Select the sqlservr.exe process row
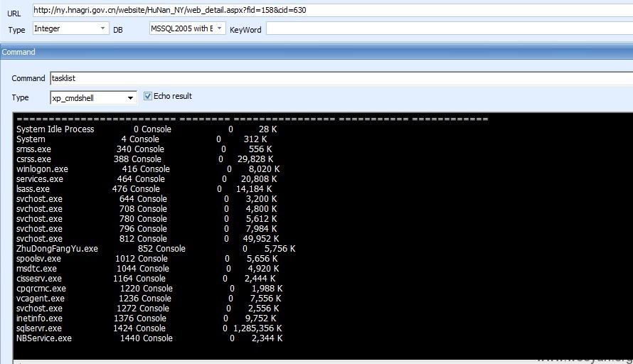 [149, 328]
